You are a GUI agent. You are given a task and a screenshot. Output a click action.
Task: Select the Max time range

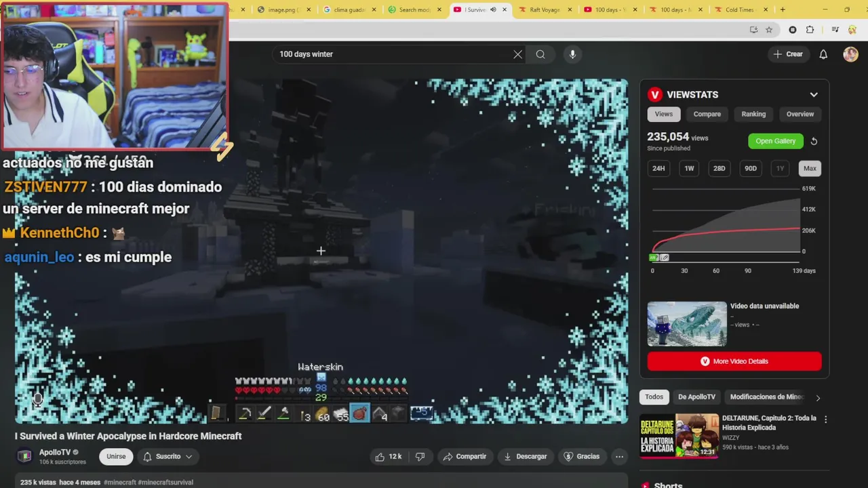tap(810, 168)
